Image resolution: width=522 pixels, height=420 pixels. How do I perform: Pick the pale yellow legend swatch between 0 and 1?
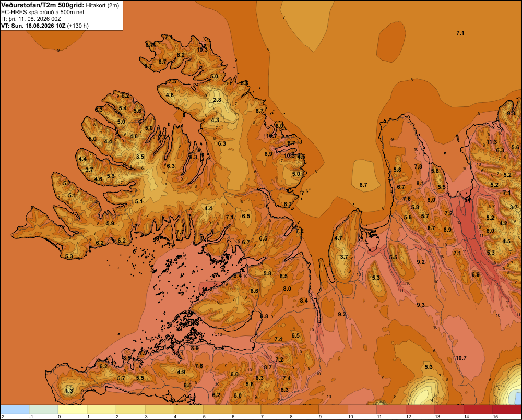coord(73,409)
